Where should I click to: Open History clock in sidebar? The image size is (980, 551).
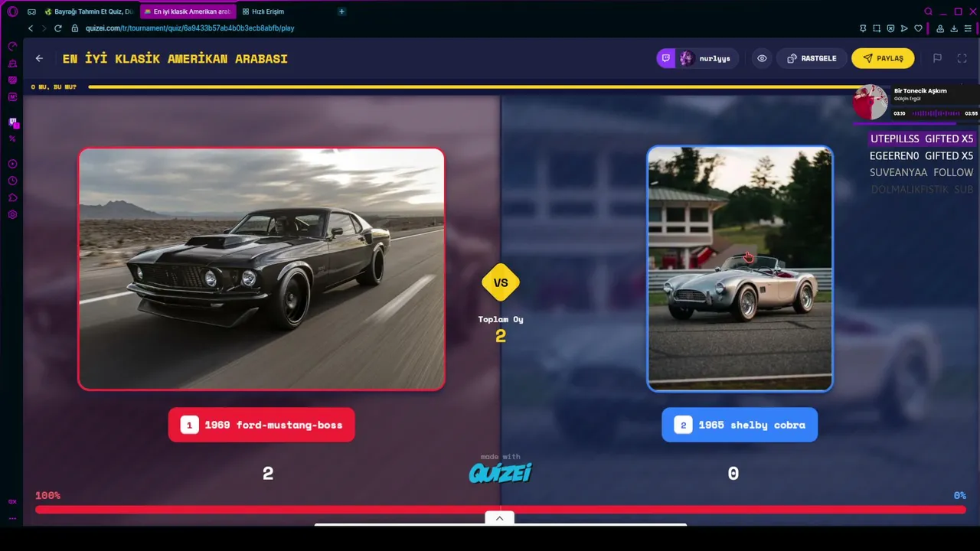coord(12,181)
